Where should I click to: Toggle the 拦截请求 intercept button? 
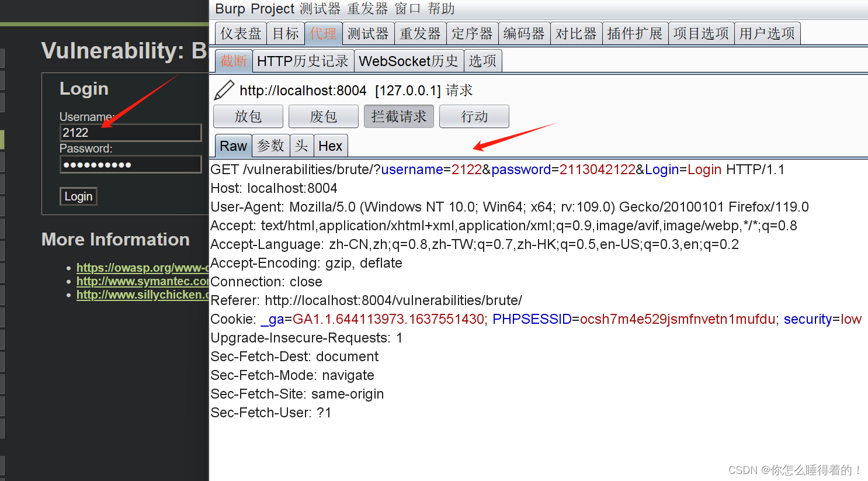[399, 116]
